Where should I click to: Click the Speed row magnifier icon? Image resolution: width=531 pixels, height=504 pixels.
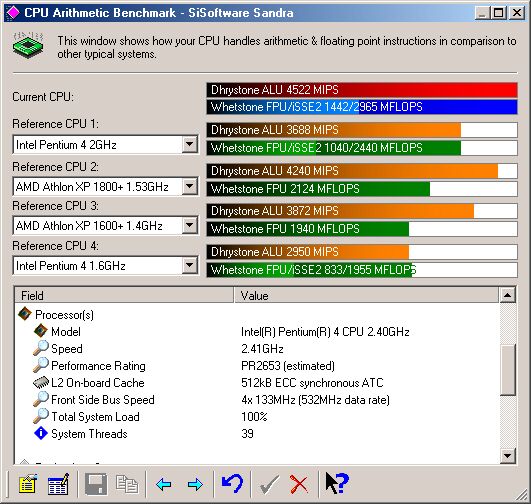pyautogui.click(x=41, y=348)
